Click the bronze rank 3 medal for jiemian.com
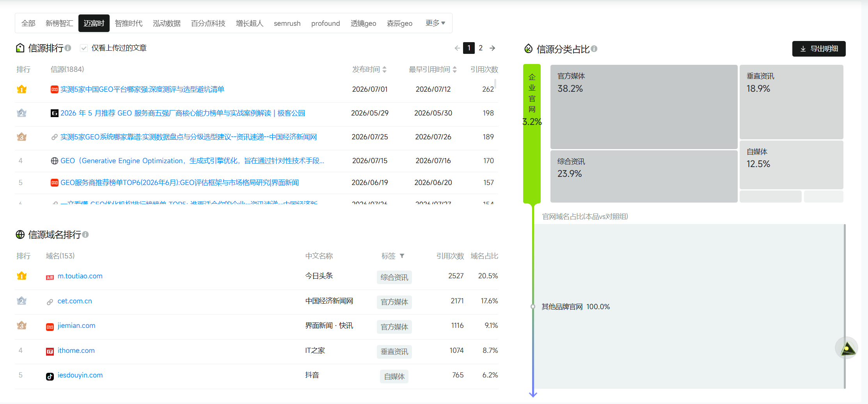Viewport: 868px width, 404px height. click(x=22, y=325)
